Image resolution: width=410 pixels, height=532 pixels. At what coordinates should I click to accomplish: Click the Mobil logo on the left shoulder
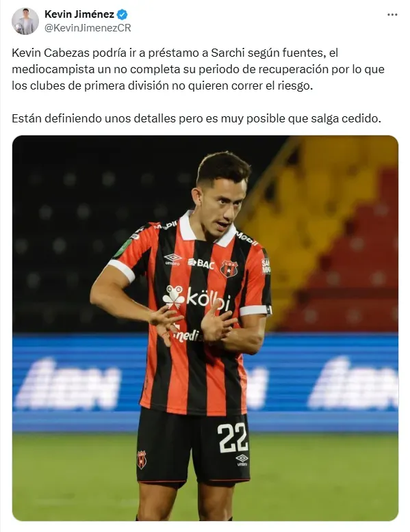pos(166,224)
